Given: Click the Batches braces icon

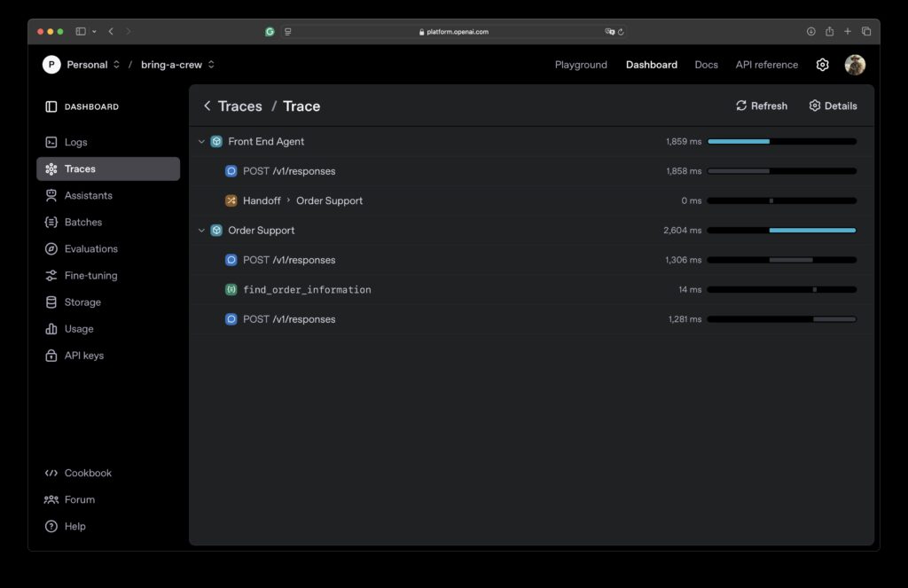Looking at the screenshot, I should tap(51, 222).
